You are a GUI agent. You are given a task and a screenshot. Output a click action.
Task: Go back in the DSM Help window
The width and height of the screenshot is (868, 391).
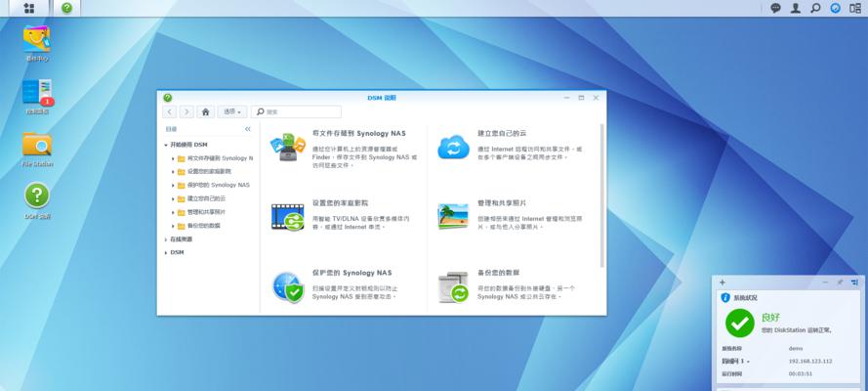coord(169,111)
